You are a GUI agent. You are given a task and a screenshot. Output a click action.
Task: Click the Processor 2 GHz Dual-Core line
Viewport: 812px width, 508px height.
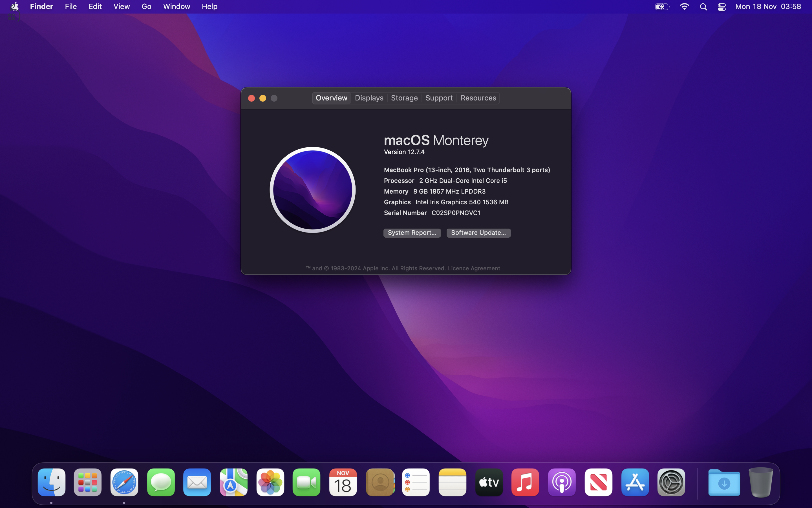click(x=445, y=181)
